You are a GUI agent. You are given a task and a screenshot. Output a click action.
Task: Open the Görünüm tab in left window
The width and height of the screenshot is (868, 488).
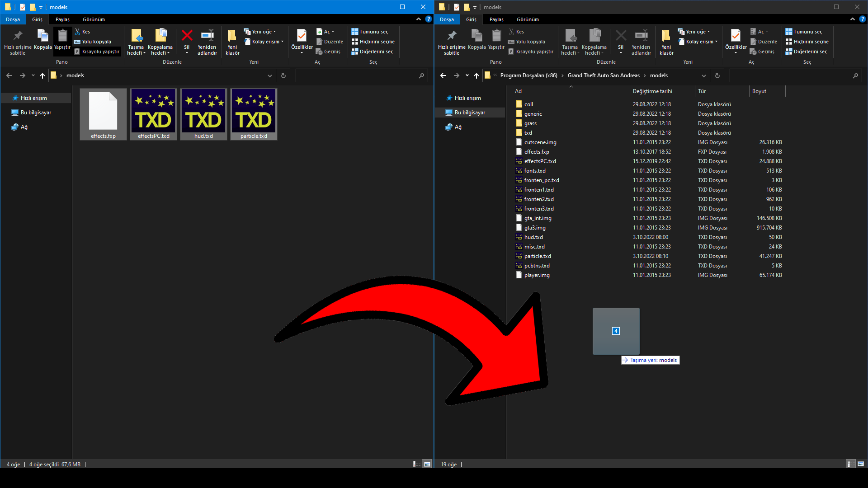click(x=94, y=19)
